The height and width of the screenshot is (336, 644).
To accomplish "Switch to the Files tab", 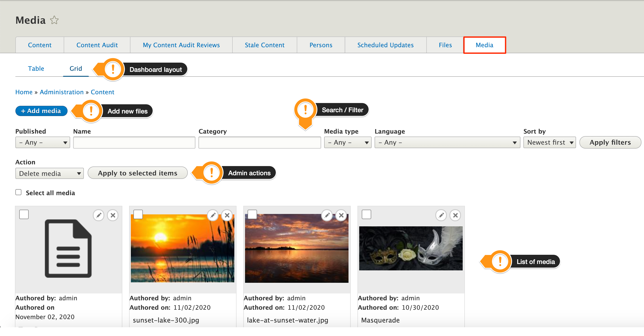I will [x=445, y=45].
